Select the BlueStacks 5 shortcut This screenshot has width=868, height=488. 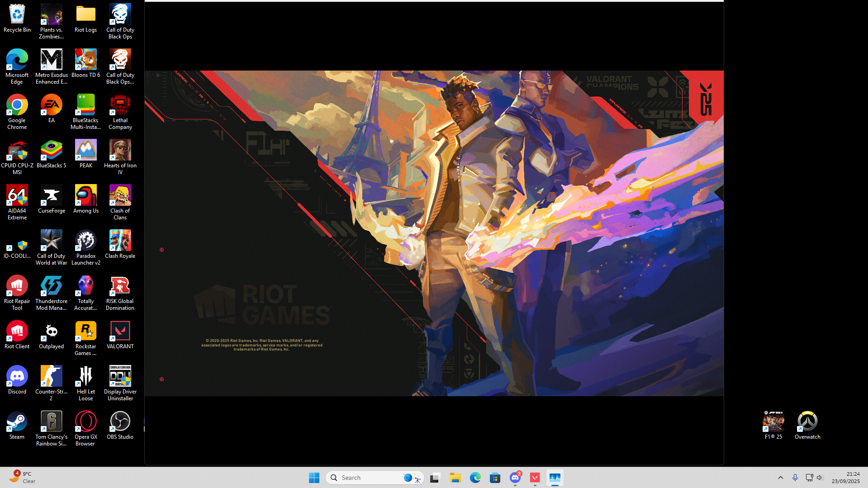[x=52, y=154]
